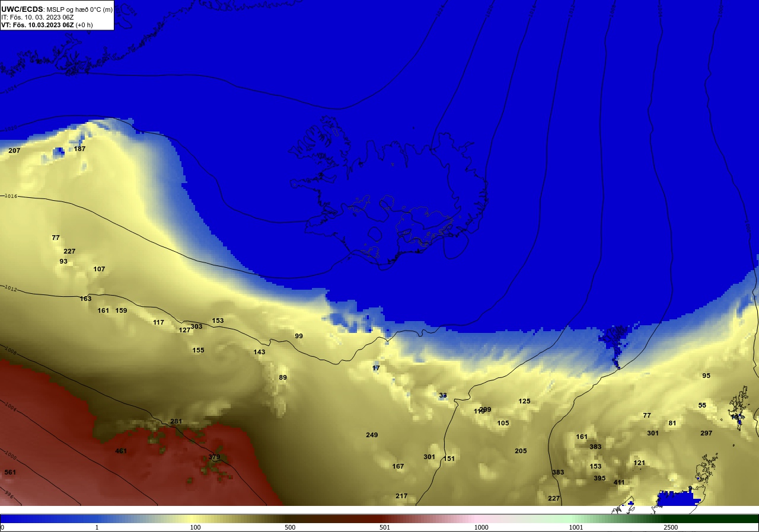Click the number 411 on the map
This screenshot has height=532, width=759.
coord(619,482)
